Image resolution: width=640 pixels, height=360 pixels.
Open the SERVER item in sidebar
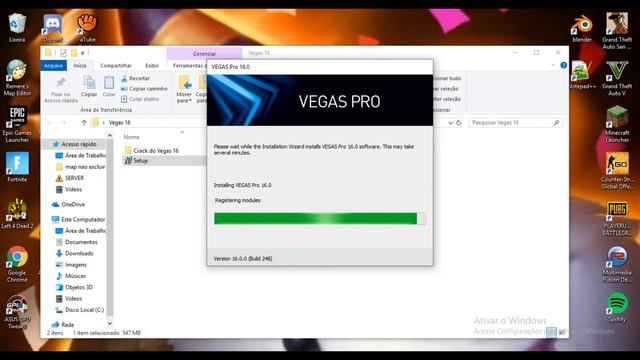69,178
